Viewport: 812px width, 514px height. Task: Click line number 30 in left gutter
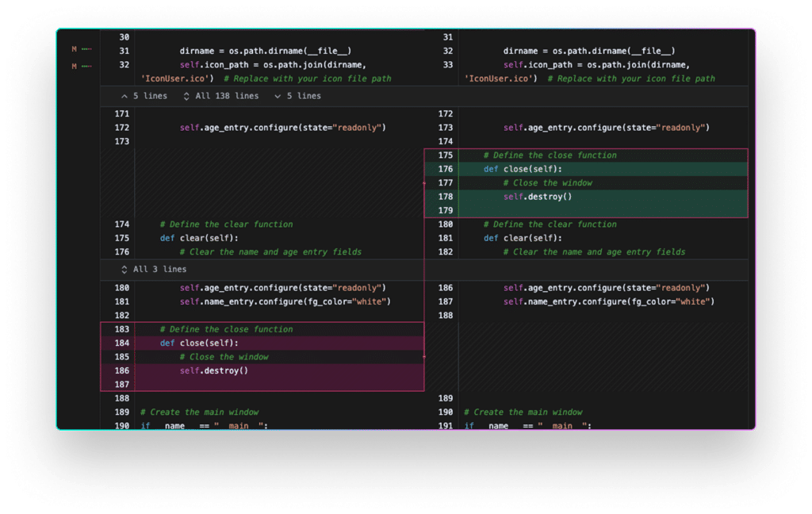coord(124,37)
